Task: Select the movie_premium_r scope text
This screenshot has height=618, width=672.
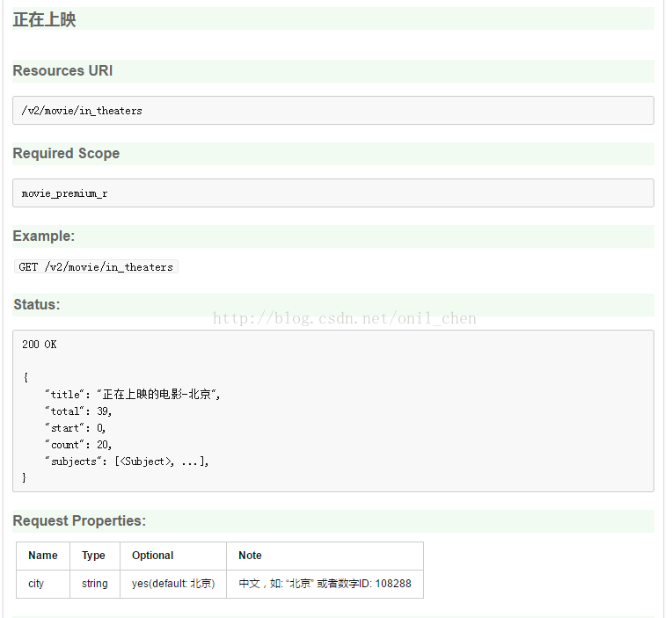Action: coord(65,193)
